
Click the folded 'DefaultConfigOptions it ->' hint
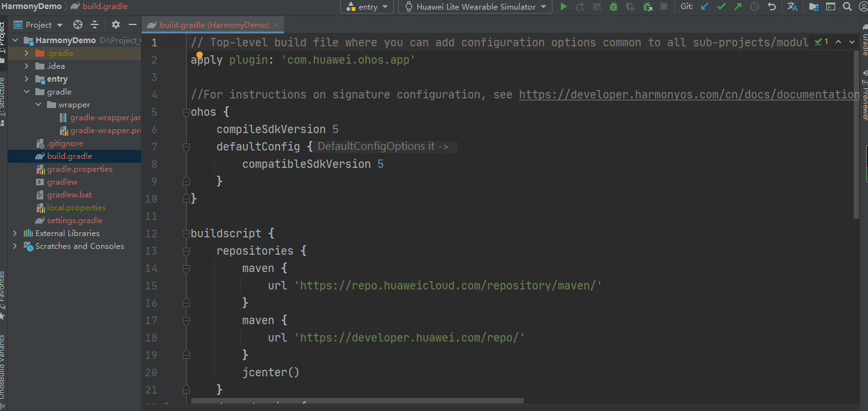[385, 147]
